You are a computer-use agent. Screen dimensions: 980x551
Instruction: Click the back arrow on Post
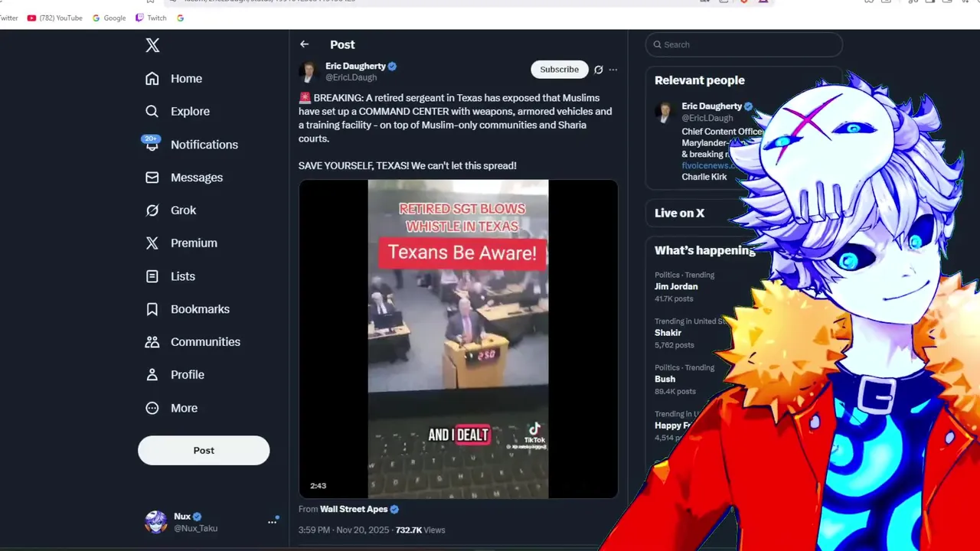tap(305, 44)
